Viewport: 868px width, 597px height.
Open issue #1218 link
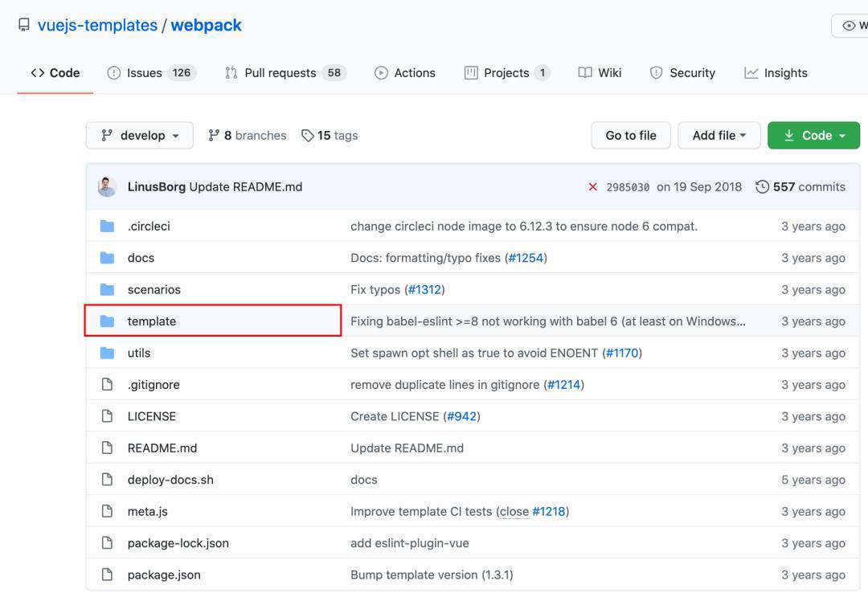[549, 511]
